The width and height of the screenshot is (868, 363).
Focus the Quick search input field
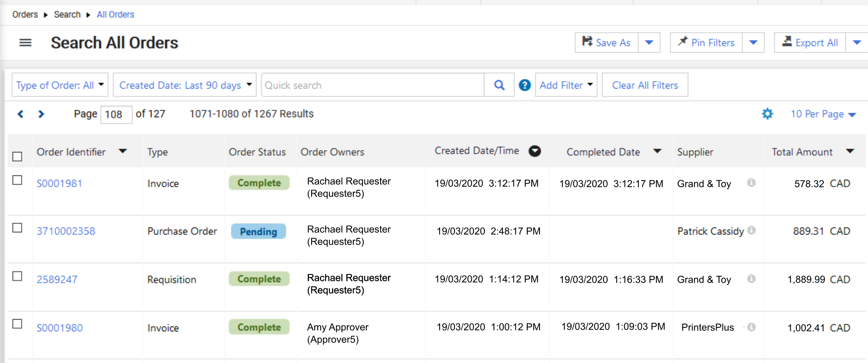372,85
